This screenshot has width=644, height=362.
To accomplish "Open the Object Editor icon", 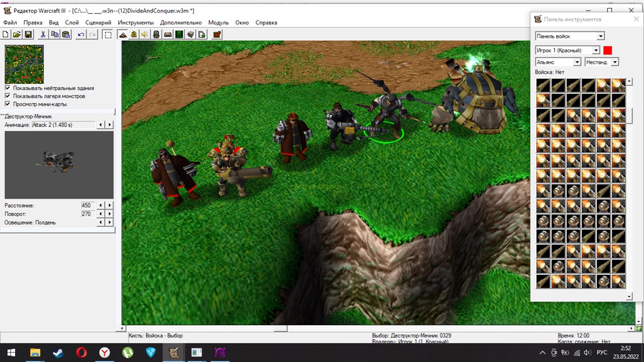I will tap(156, 34).
